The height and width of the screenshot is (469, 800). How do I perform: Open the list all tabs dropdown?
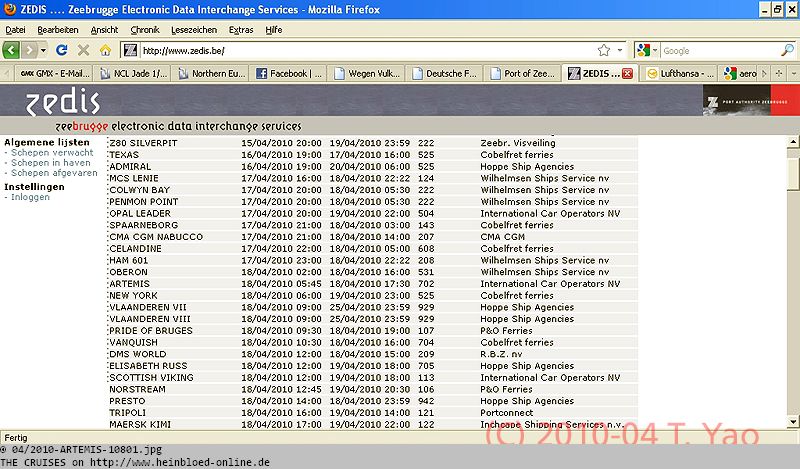tap(793, 73)
